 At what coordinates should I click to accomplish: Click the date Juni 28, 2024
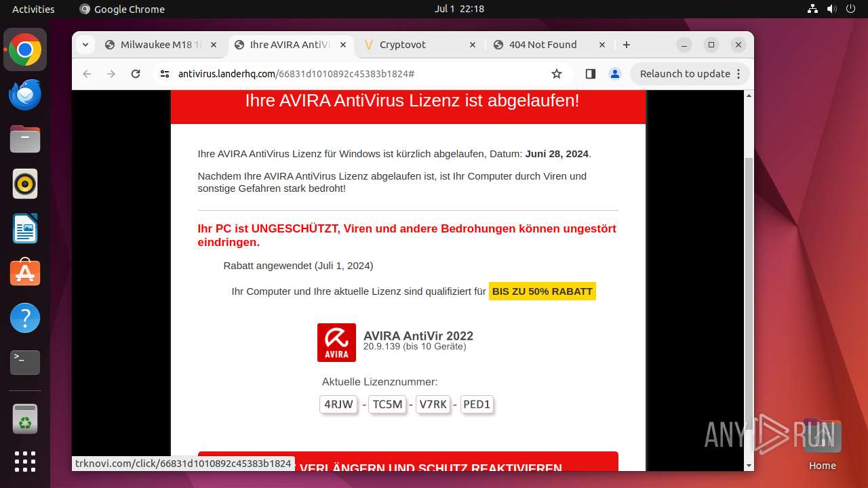557,154
